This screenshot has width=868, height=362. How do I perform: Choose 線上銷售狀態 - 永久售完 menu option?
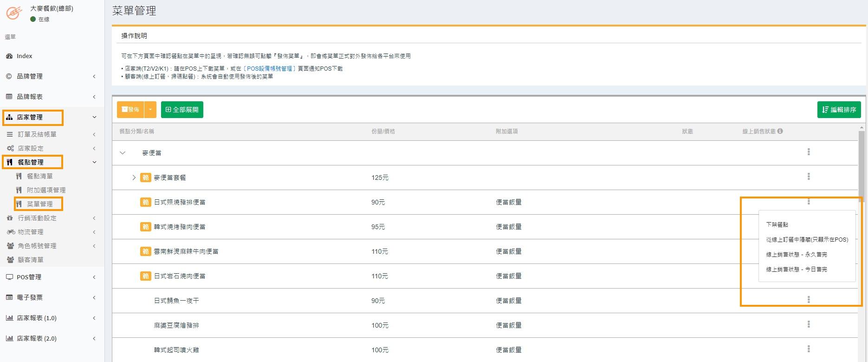click(796, 254)
